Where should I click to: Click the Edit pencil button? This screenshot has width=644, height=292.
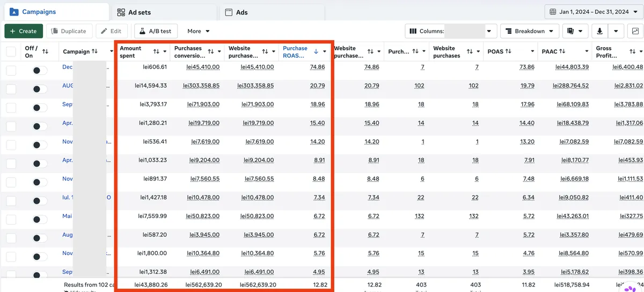(x=112, y=31)
